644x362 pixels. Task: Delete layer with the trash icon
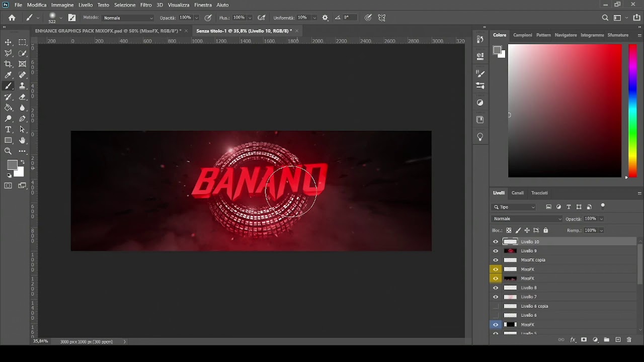click(629, 340)
